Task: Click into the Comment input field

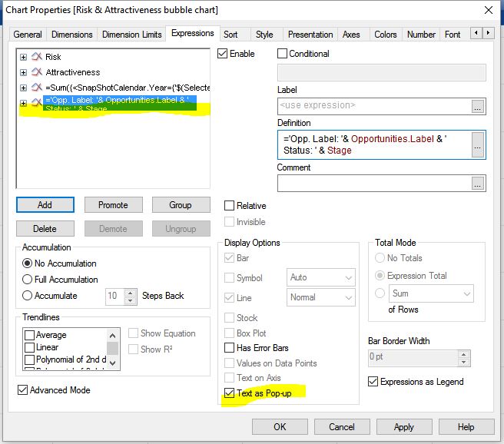Action: 373,183
